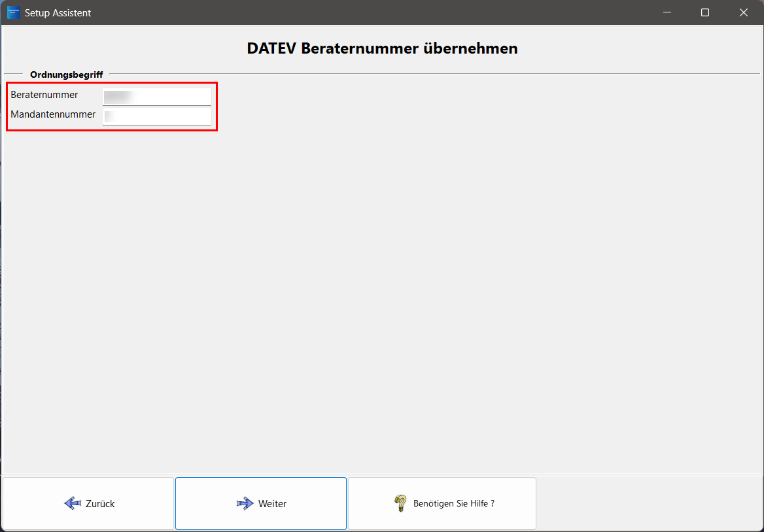Click the DATEV Beraternummer übernehmen heading

(382, 48)
